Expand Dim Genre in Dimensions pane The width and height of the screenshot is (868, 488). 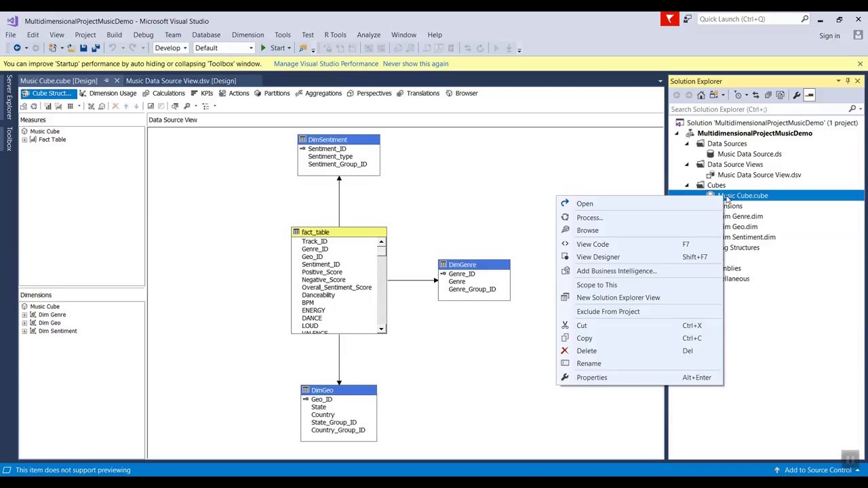tap(24, 314)
